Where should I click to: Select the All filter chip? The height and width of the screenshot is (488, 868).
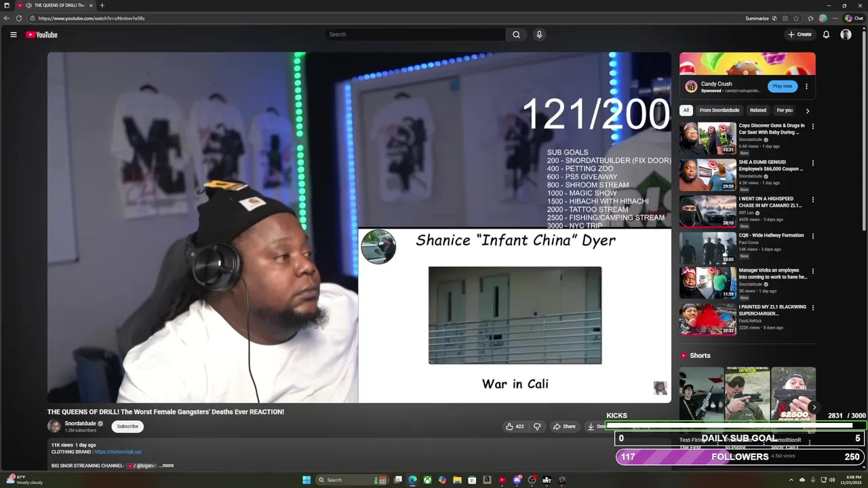(x=686, y=110)
